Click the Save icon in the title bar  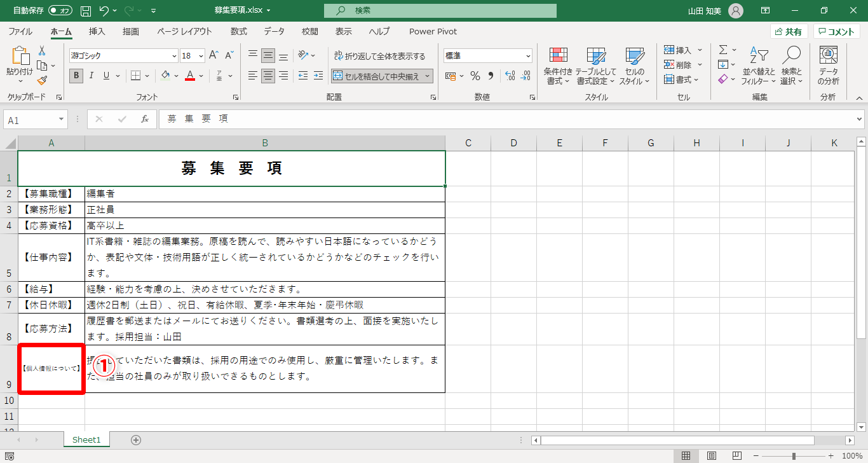click(x=86, y=11)
